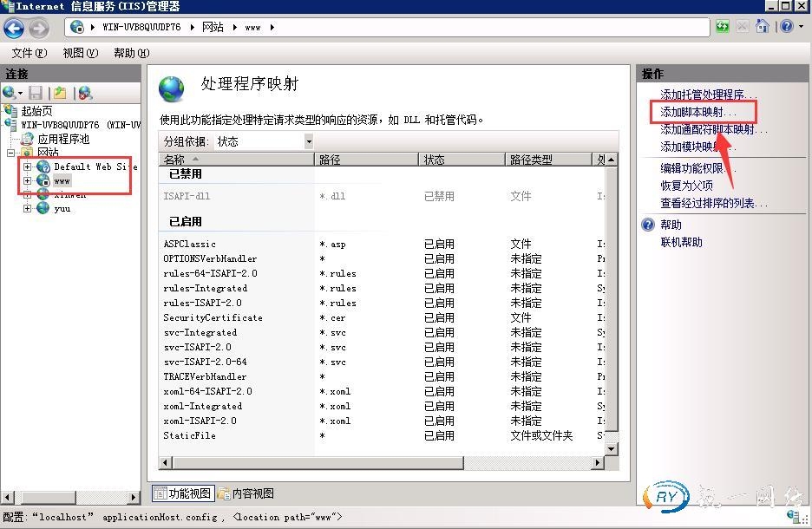Open the 视图(V) menu
Screen dimensions: 812x529
click(80, 53)
